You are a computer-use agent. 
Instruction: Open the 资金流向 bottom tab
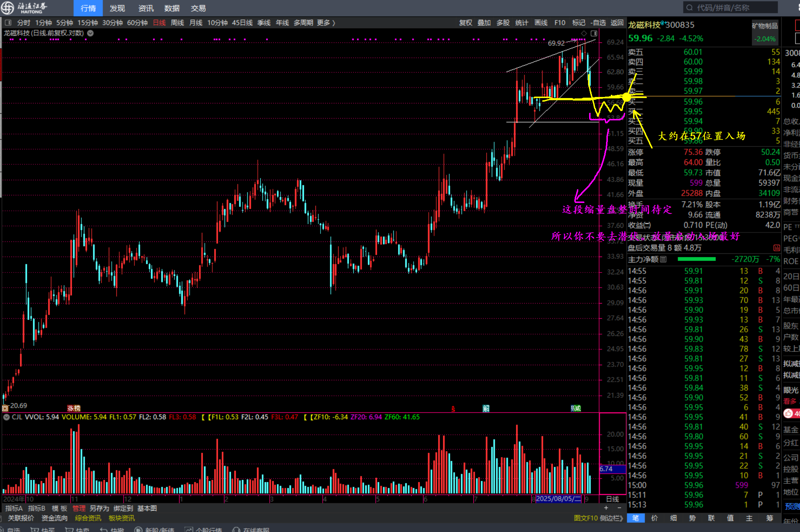54,518
